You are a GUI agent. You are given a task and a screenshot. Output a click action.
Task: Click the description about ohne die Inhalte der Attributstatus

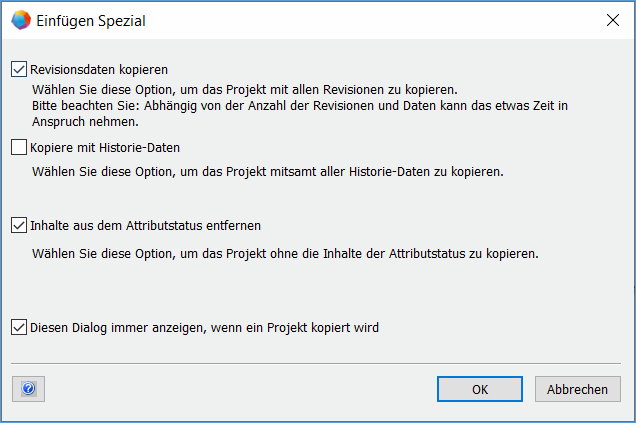click(285, 254)
